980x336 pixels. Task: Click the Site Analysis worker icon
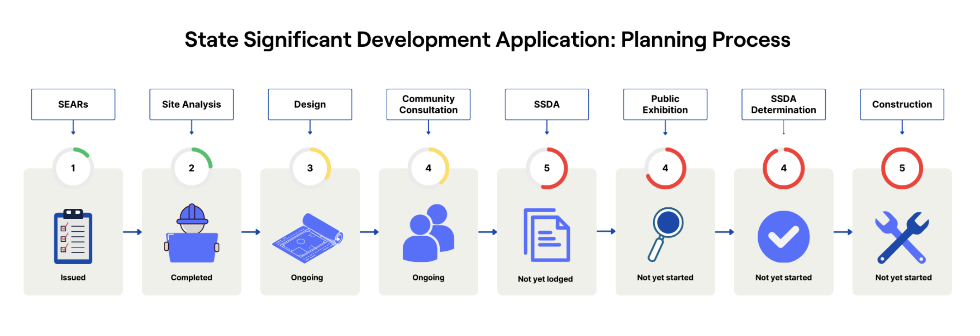(x=192, y=233)
